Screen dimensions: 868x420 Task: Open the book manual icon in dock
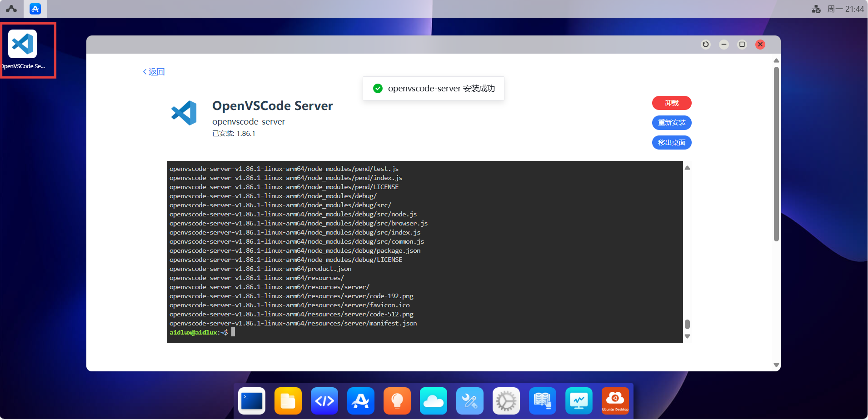coord(543,401)
